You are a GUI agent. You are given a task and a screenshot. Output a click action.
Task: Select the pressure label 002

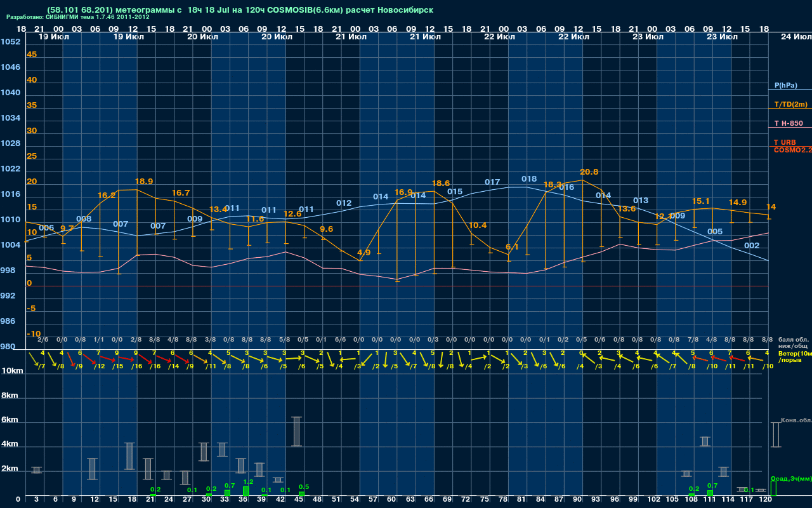coord(752,246)
